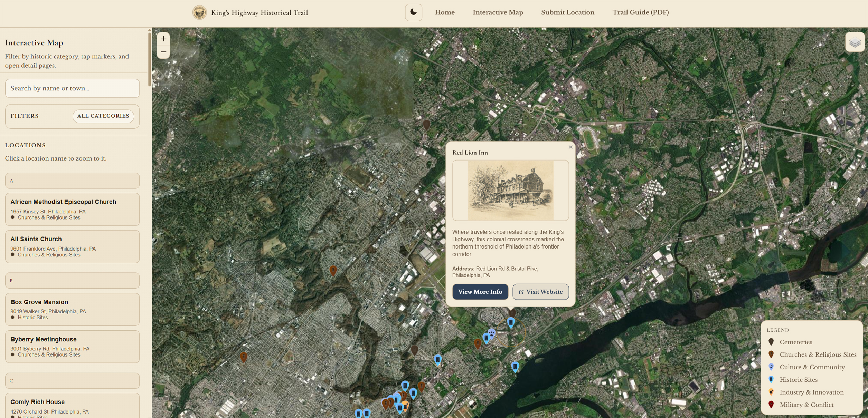This screenshot has height=418, width=868.
Task: Collapse the letter B group header
Action: tap(72, 281)
